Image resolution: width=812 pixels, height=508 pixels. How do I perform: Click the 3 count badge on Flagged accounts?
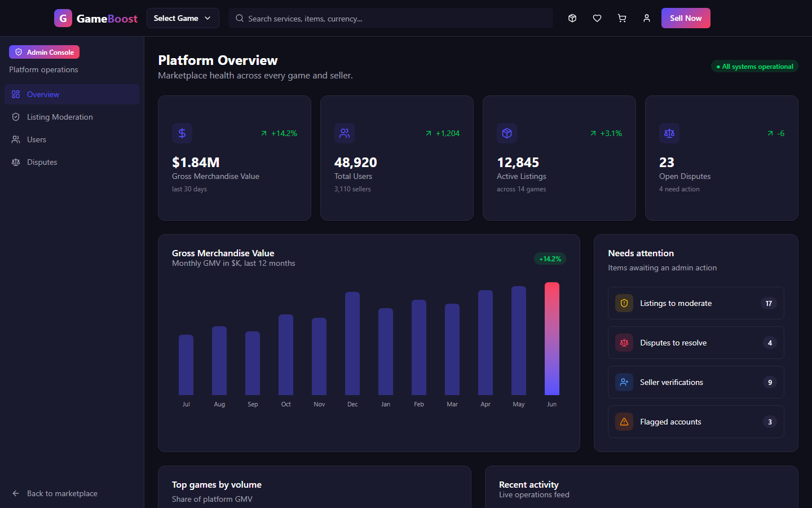770,422
